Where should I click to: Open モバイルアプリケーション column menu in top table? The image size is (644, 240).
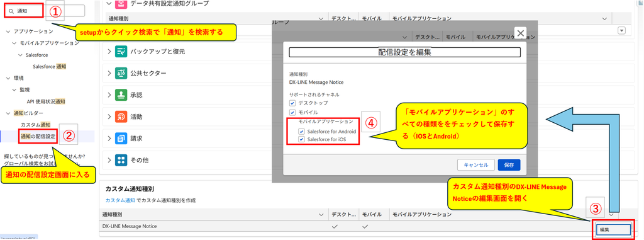[604, 18]
